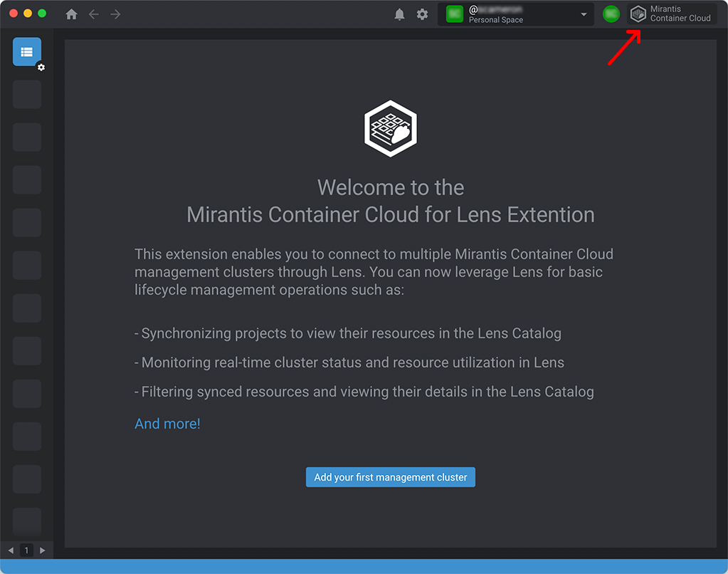Expand the Personal Space dropdown
728x574 pixels.
pyautogui.click(x=515, y=14)
